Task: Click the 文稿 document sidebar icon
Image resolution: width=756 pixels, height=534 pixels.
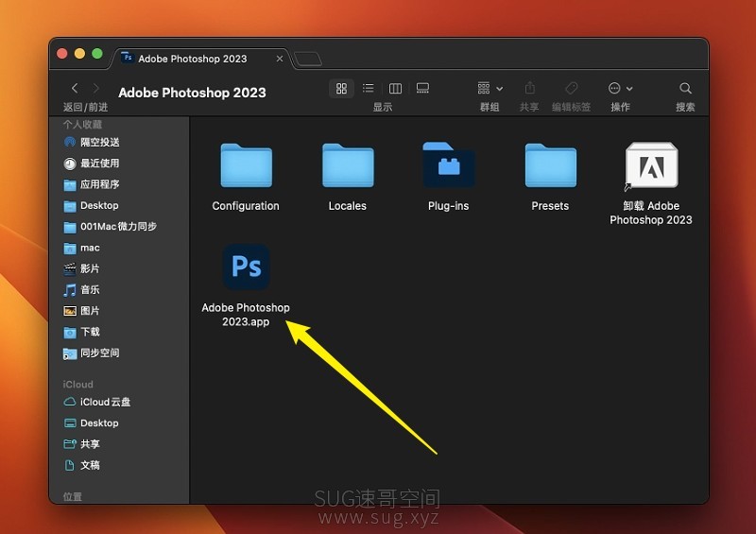Action: pyautogui.click(x=70, y=465)
